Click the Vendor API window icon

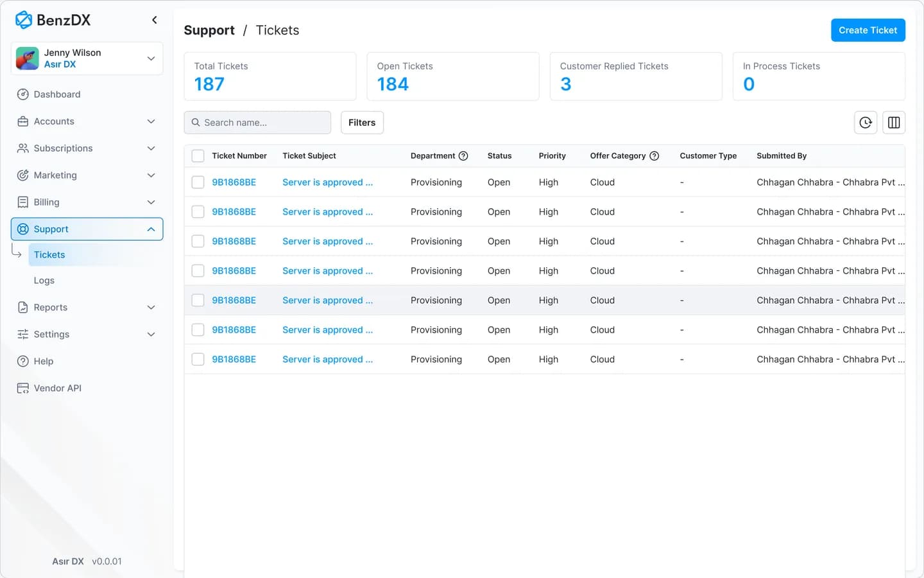click(x=22, y=389)
